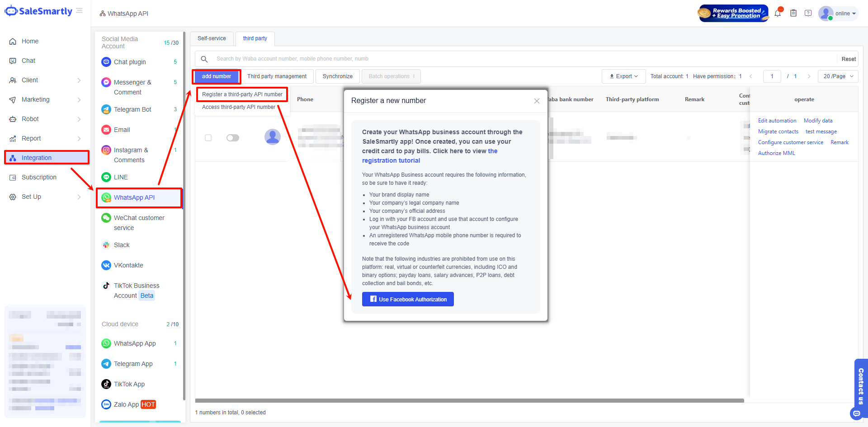The image size is (868, 427).
Task: Click Use Facebook Authorization button
Action: [408, 299]
